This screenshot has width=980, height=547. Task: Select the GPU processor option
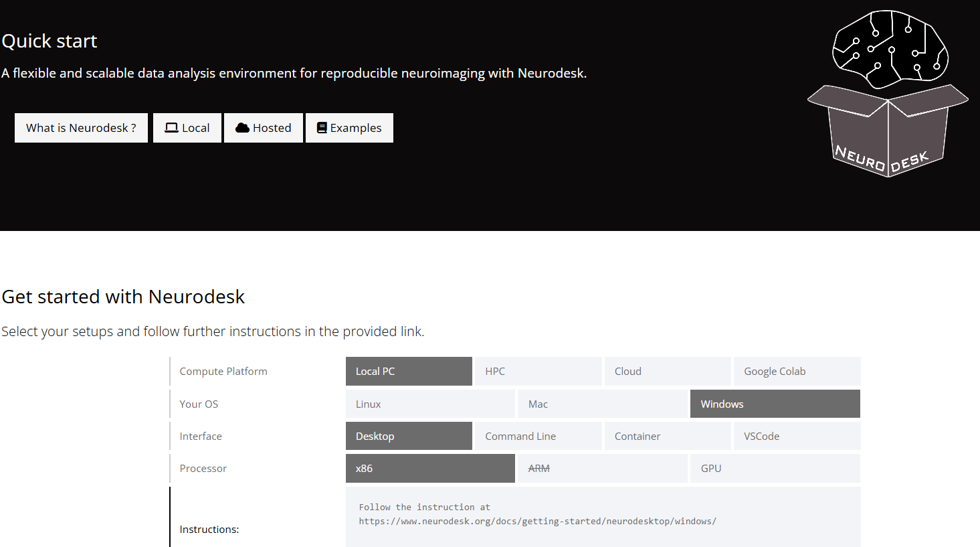775,468
